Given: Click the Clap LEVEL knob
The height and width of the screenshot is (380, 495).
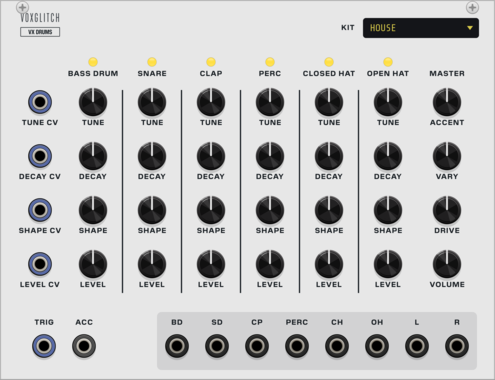Looking at the screenshot, I should point(211,264).
